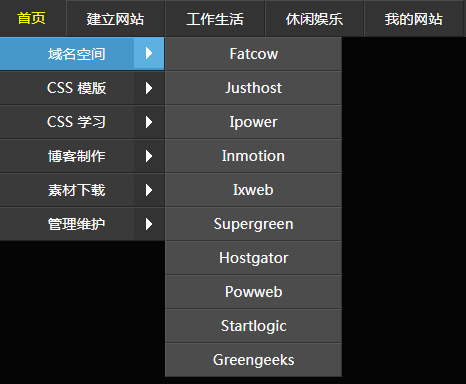Open the Inmotion link

point(253,156)
